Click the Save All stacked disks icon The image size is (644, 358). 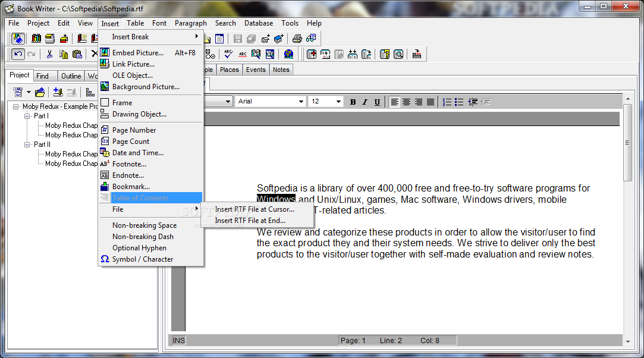coord(251,39)
